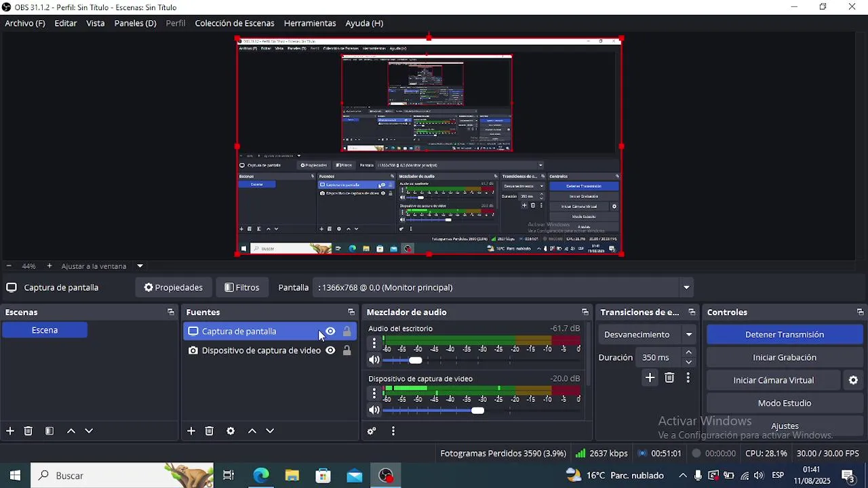This screenshot has width=868, height=488.
Task: Zoom out the preview with minus
Action: [9, 266]
